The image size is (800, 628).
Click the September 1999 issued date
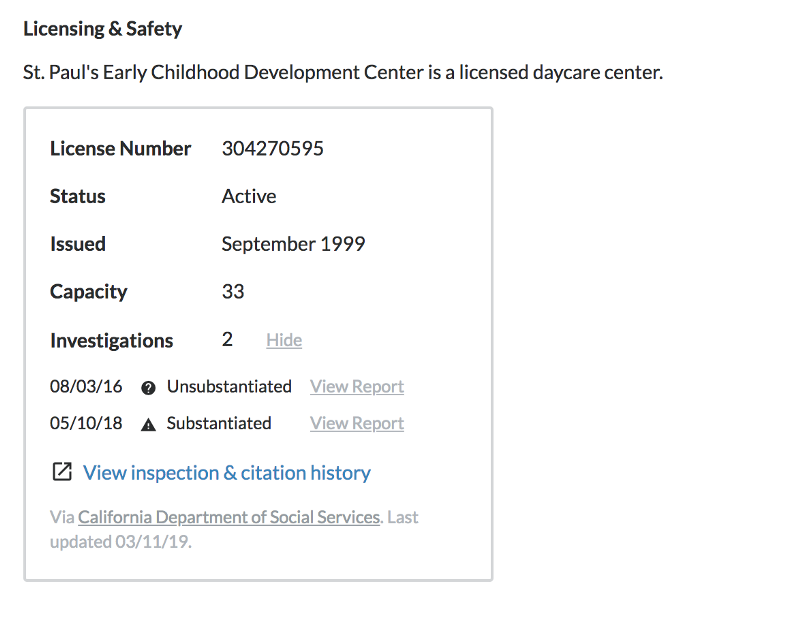pyautogui.click(x=293, y=244)
